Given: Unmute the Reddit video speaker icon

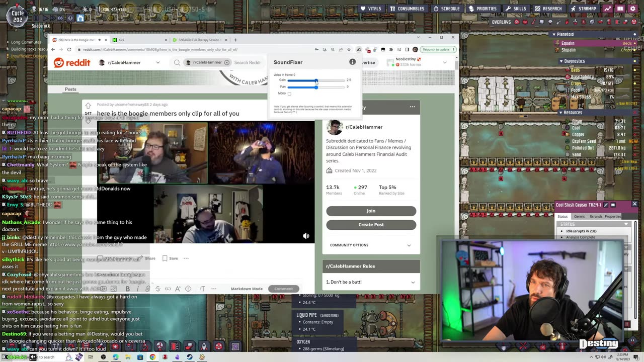Looking at the screenshot, I should [x=306, y=236].
